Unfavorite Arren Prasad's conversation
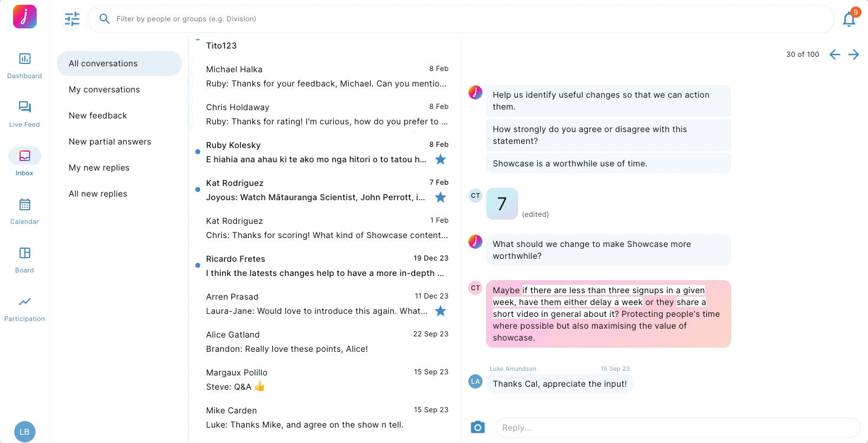The width and height of the screenshot is (868, 443). click(441, 311)
